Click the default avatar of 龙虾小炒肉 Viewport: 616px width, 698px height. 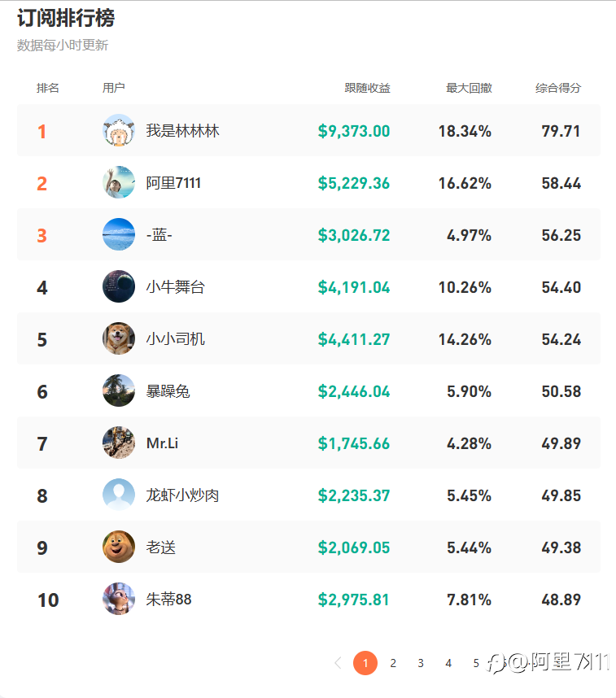coord(119,495)
